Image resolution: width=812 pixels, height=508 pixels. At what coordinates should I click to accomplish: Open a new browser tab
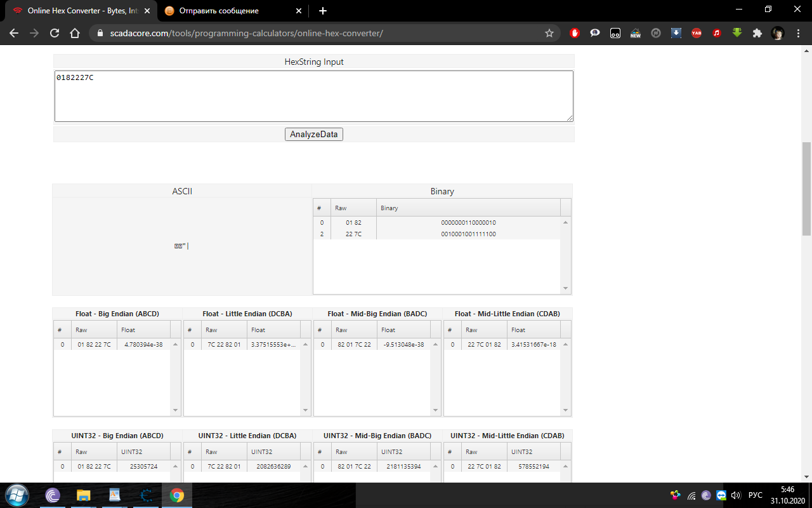click(x=323, y=11)
